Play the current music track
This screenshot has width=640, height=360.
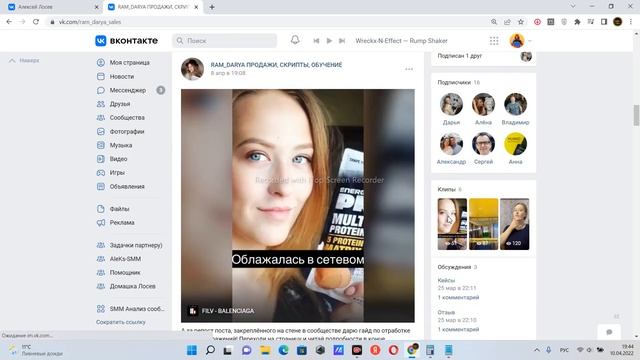point(329,41)
